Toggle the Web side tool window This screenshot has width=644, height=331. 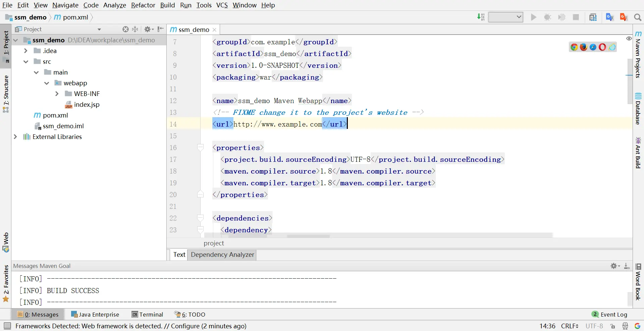6,242
